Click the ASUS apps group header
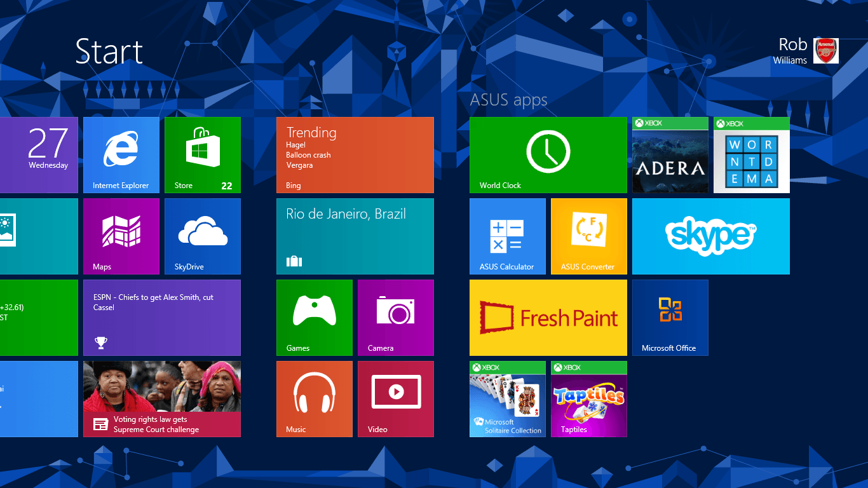 (x=508, y=100)
